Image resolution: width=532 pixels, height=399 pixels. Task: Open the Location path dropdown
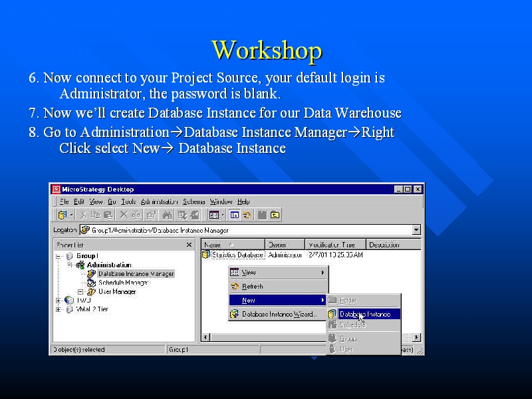416,230
